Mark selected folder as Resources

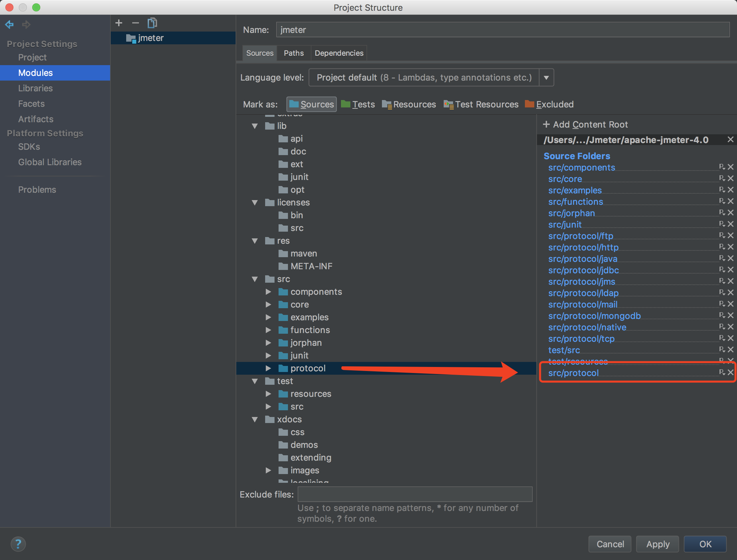[409, 104]
